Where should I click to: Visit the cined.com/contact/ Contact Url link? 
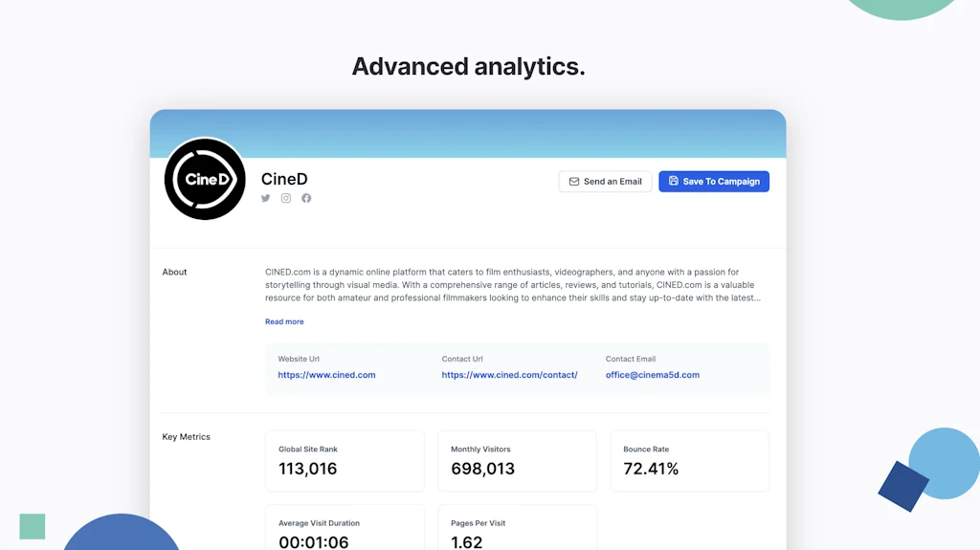point(509,375)
